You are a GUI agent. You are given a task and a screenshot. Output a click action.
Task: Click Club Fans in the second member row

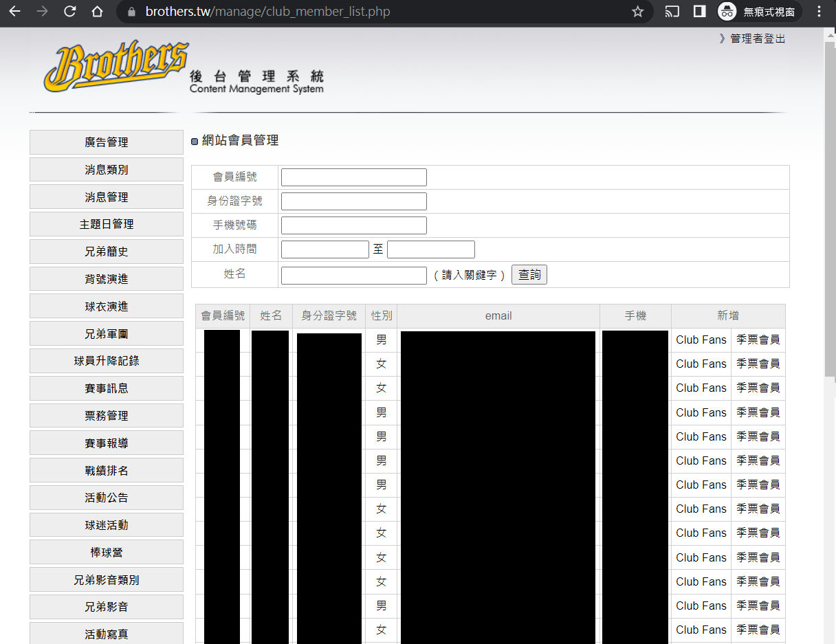coord(701,364)
